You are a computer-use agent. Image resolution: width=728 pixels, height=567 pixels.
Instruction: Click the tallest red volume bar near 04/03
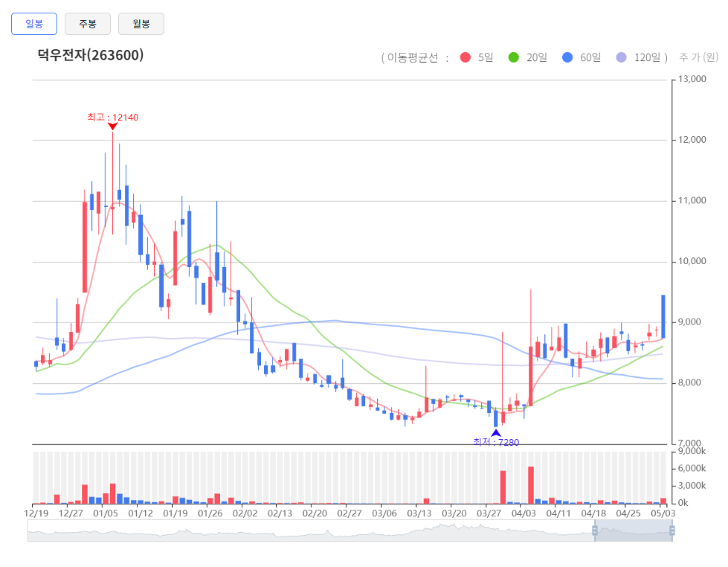click(531, 485)
